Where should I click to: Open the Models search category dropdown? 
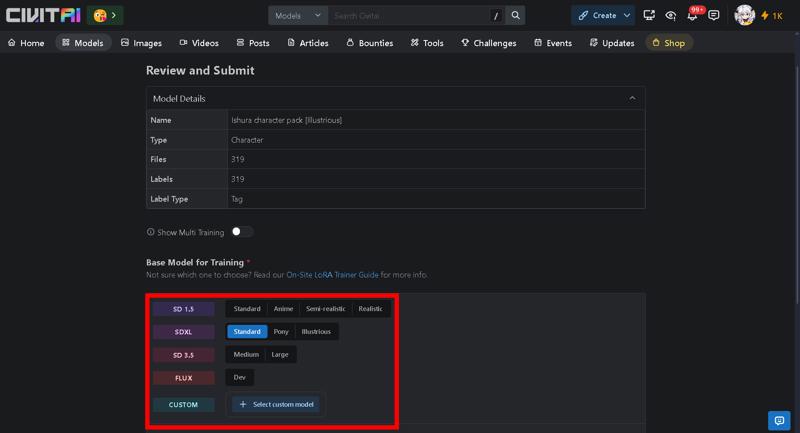[x=298, y=16]
